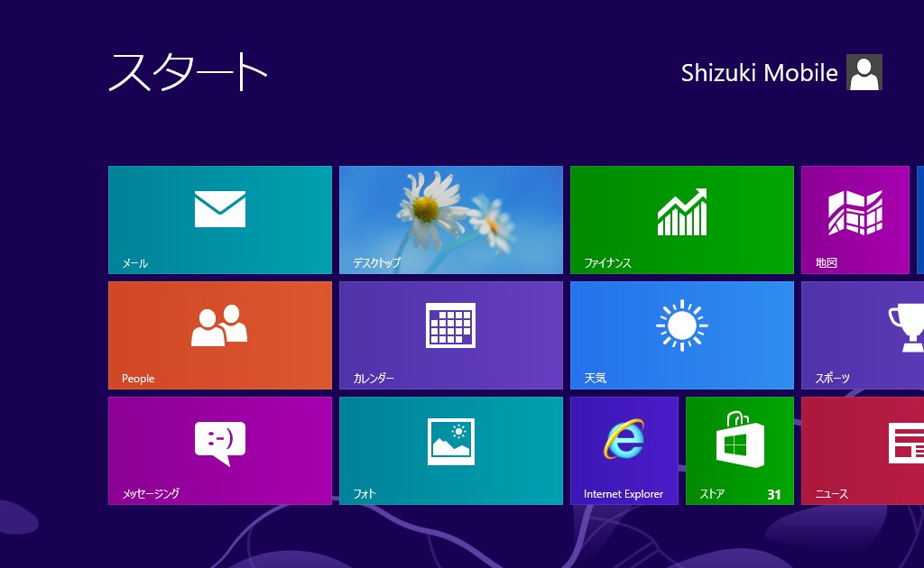This screenshot has height=568, width=924.
Task: Click the ファイナンス tile label
Action: (607, 263)
